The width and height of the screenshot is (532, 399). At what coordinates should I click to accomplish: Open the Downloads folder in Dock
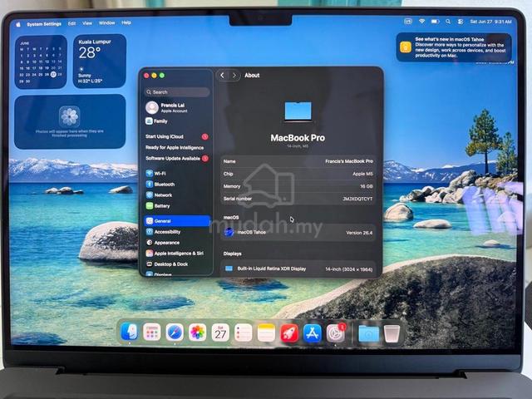point(368,334)
